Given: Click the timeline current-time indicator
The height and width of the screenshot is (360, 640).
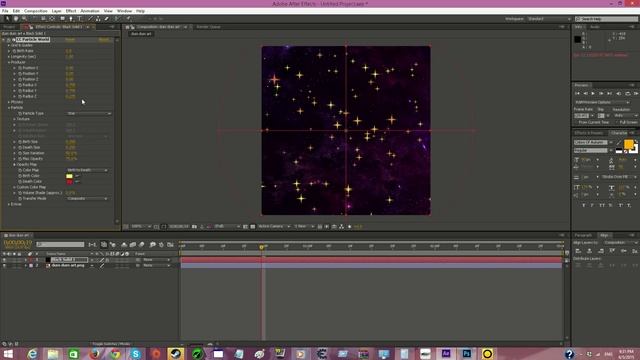Looking at the screenshot, I should tap(262, 247).
